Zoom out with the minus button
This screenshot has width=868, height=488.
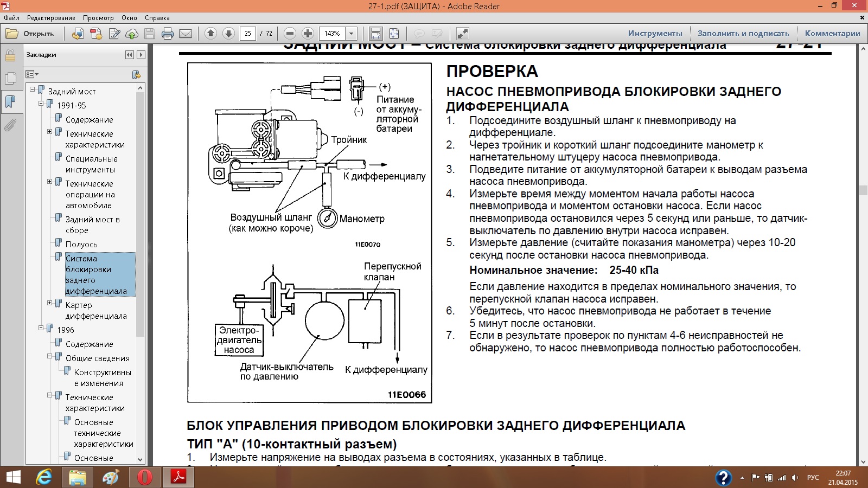(290, 34)
